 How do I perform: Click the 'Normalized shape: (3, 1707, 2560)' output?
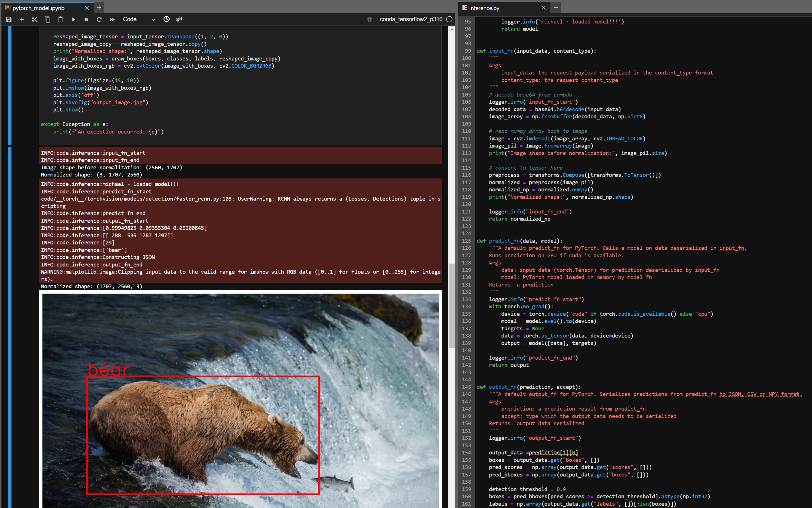91,175
